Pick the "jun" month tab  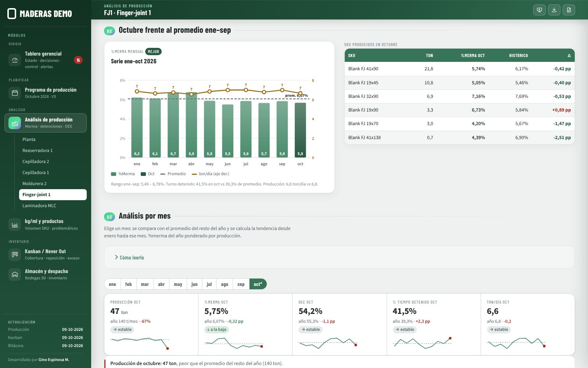(x=194, y=284)
